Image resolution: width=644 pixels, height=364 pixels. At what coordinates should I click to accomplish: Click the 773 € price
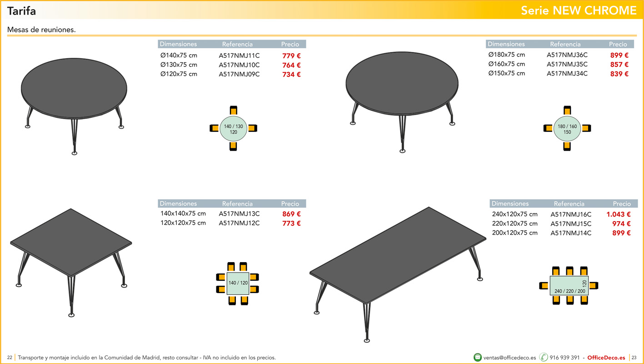(x=291, y=223)
